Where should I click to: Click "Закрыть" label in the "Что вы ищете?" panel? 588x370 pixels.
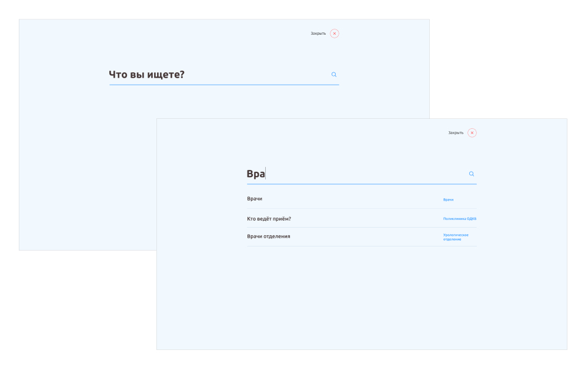pyautogui.click(x=318, y=34)
